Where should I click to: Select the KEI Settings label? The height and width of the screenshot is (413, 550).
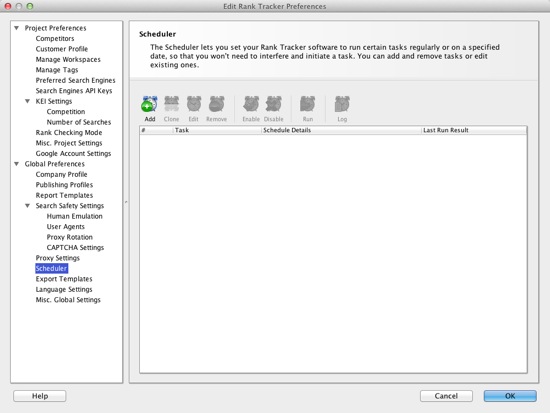pos(54,101)
